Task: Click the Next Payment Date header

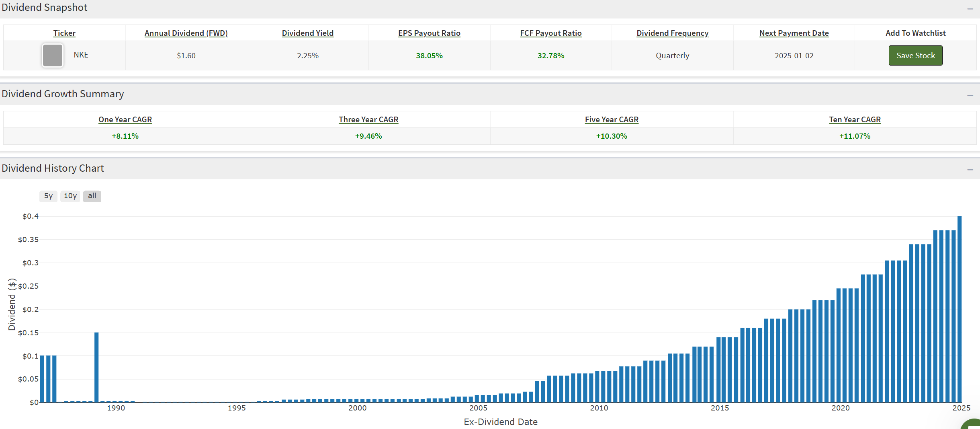Action: 794,33
